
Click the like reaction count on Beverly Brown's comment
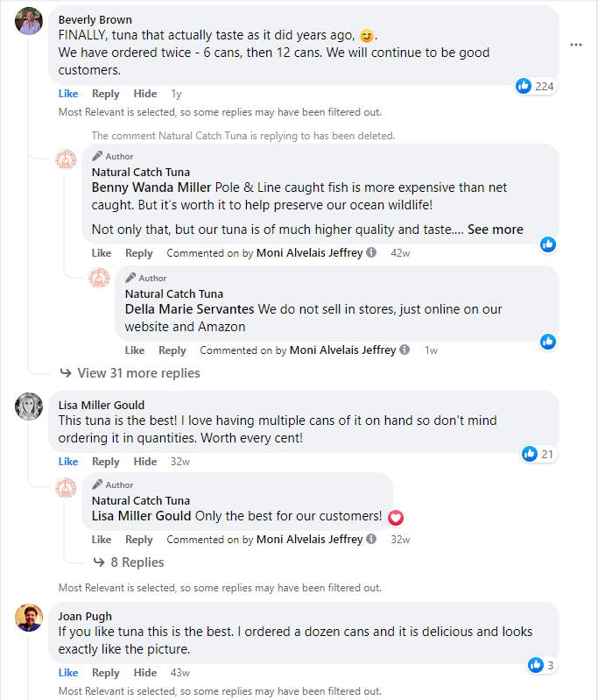pyautogui.click(x=535, y=86)
